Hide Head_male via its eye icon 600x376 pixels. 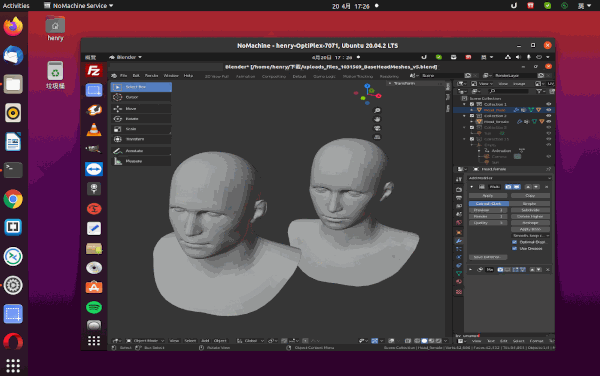548,110
